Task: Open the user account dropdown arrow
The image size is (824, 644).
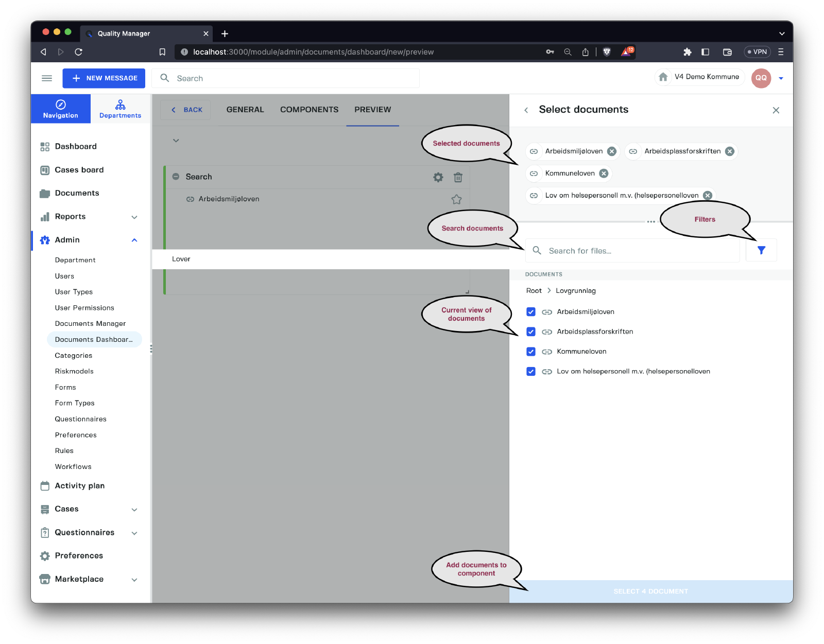Action: point(781,78)
